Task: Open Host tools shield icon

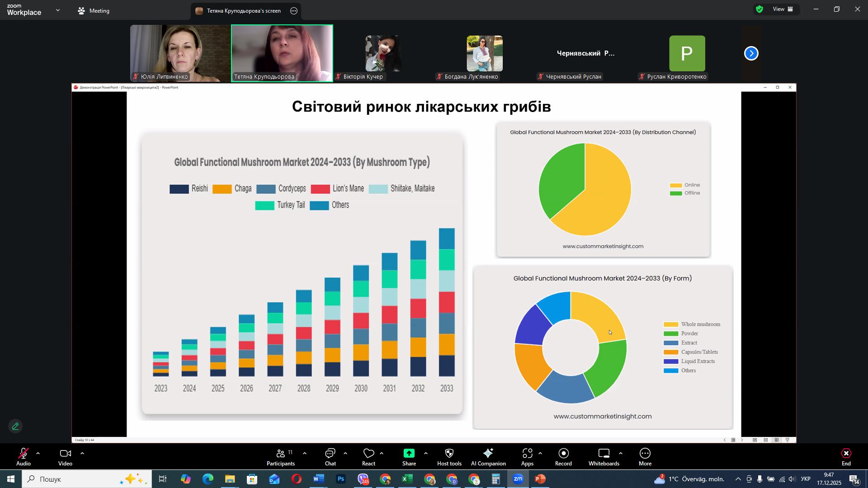Action: coord(449,454)
